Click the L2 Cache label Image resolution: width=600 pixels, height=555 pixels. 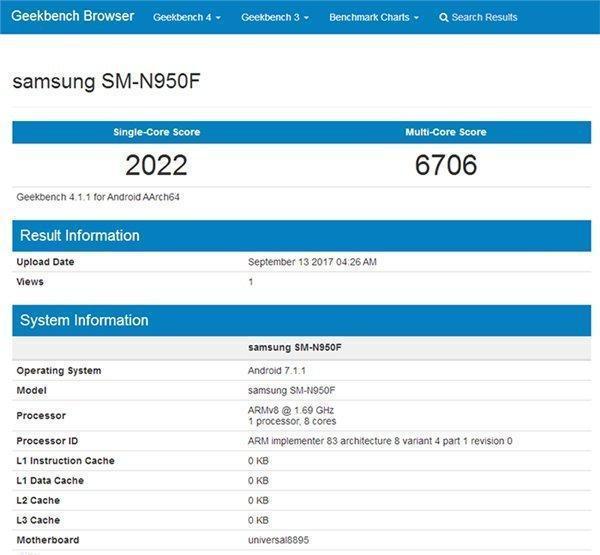38,501
